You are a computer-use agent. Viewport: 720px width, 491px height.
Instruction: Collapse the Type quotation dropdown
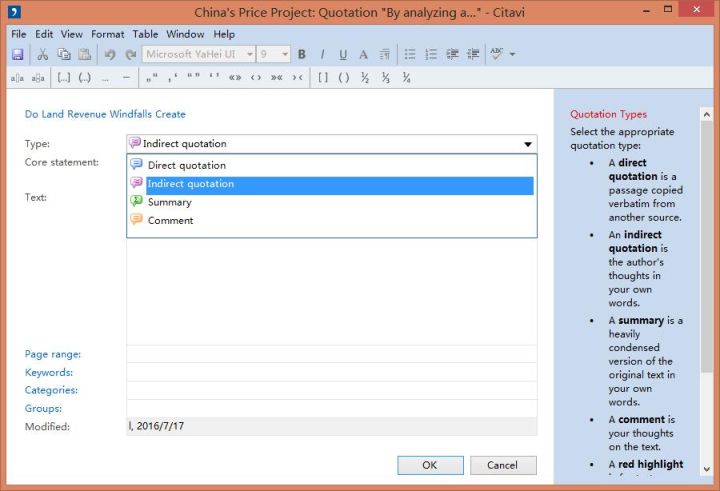coord(528,144)
